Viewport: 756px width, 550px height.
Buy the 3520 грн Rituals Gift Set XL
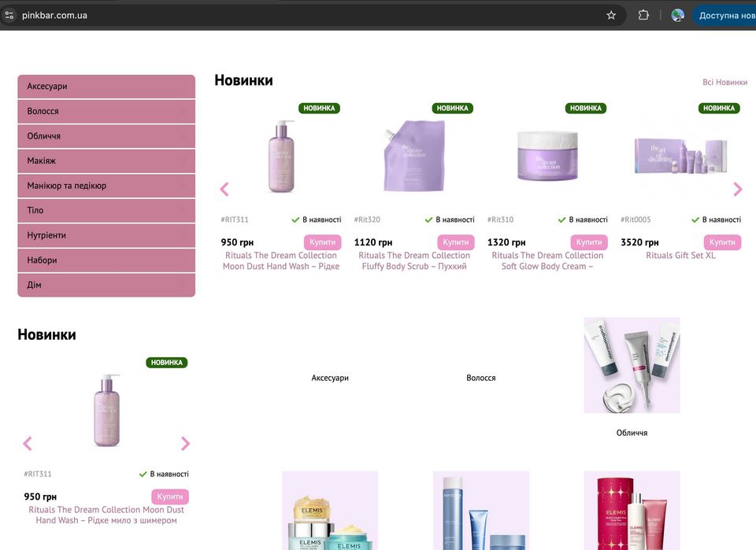tap(722, 242)
